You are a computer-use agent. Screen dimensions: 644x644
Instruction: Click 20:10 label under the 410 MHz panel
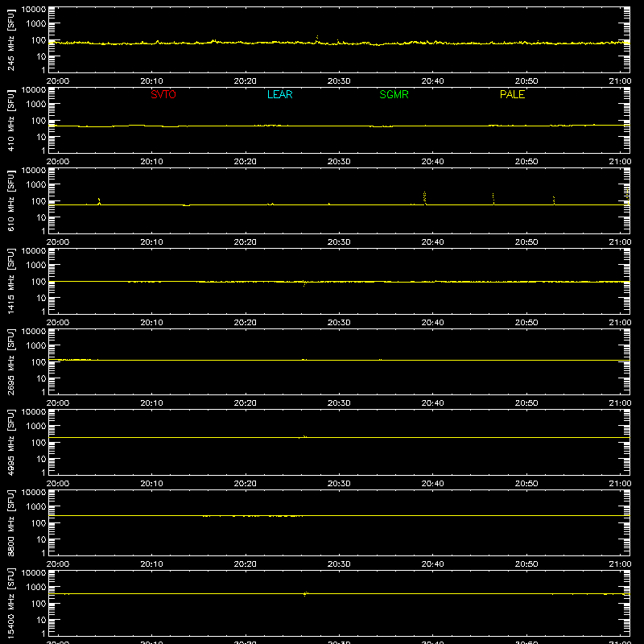tap(151, 162)
